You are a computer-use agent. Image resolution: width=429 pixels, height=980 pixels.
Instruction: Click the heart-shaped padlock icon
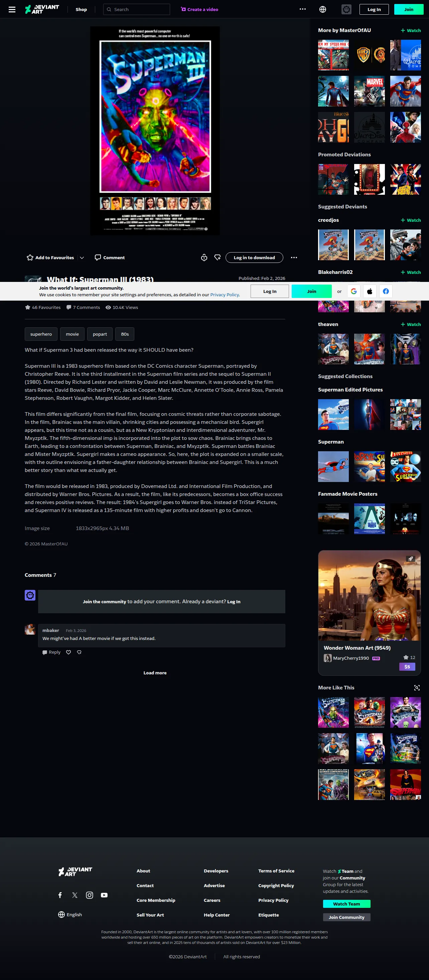pyautogui.click(x=204, y=258)
